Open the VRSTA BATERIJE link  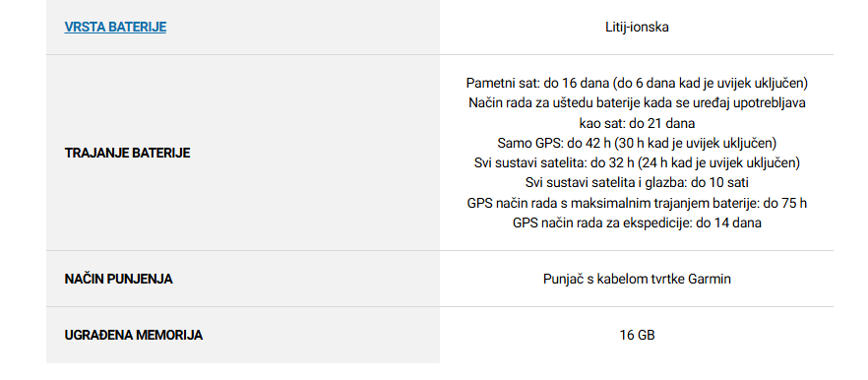click(115, 27)
